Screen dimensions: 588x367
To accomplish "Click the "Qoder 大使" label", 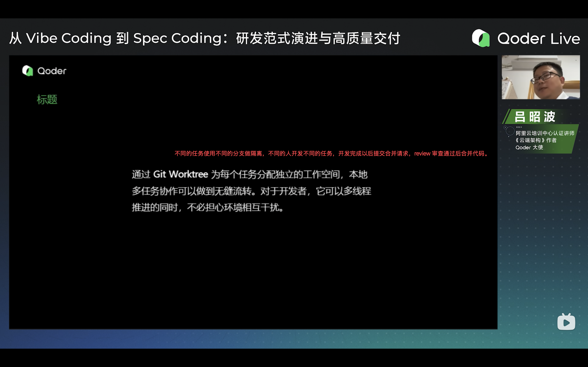I will (x=529, y=147).
